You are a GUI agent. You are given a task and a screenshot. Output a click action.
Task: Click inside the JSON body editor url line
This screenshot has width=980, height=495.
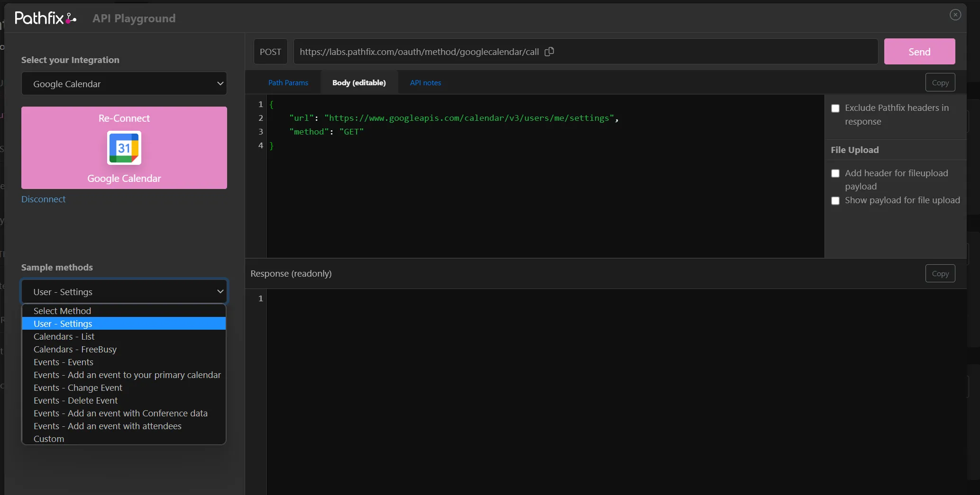tap(454, 118)
